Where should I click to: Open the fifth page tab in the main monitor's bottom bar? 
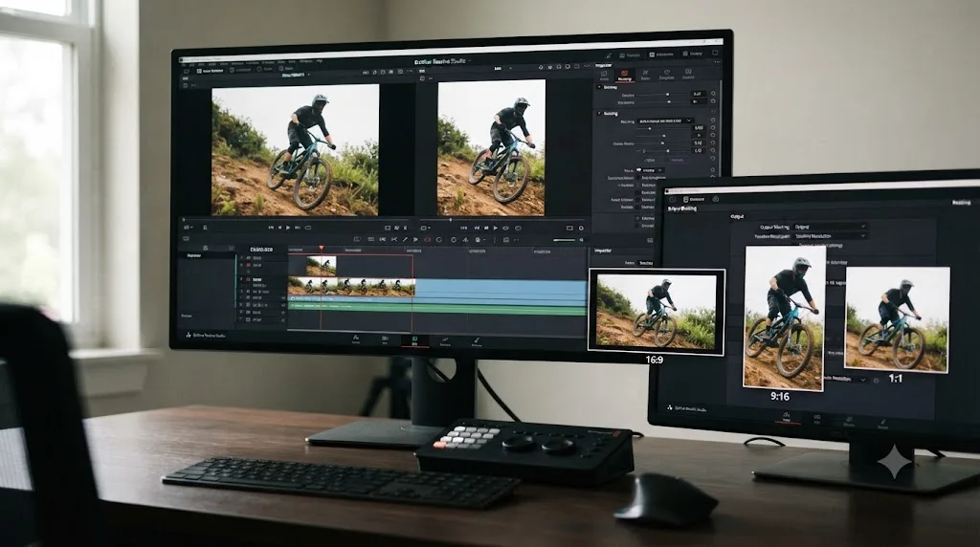[x=477, y=341]
